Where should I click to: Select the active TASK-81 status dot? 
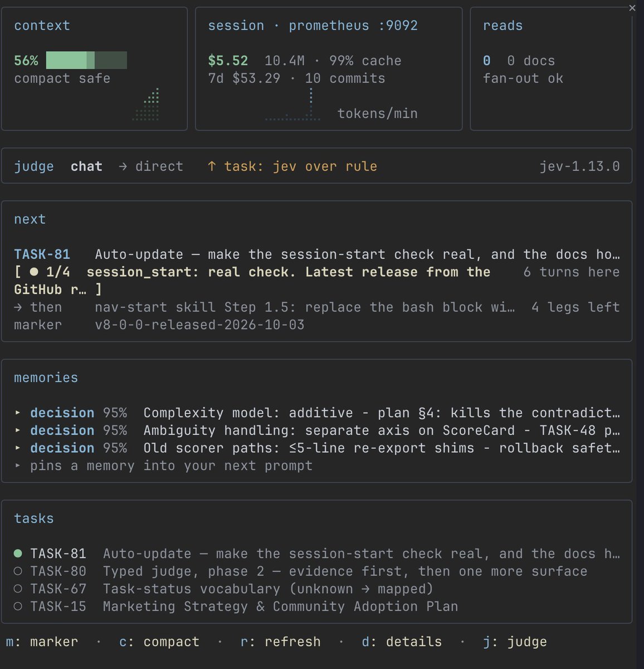[18, 554]
